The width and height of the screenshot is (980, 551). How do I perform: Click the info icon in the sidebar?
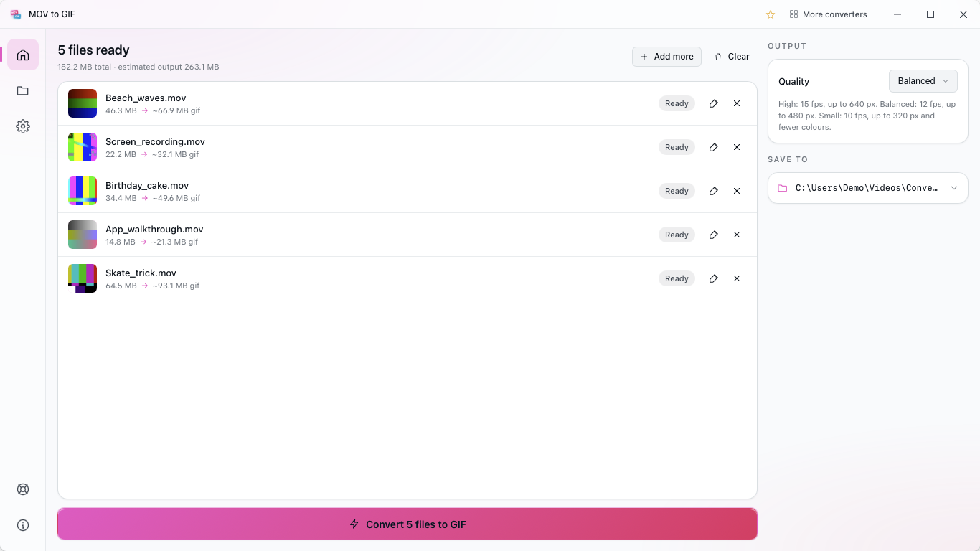[x=23, y=525]
